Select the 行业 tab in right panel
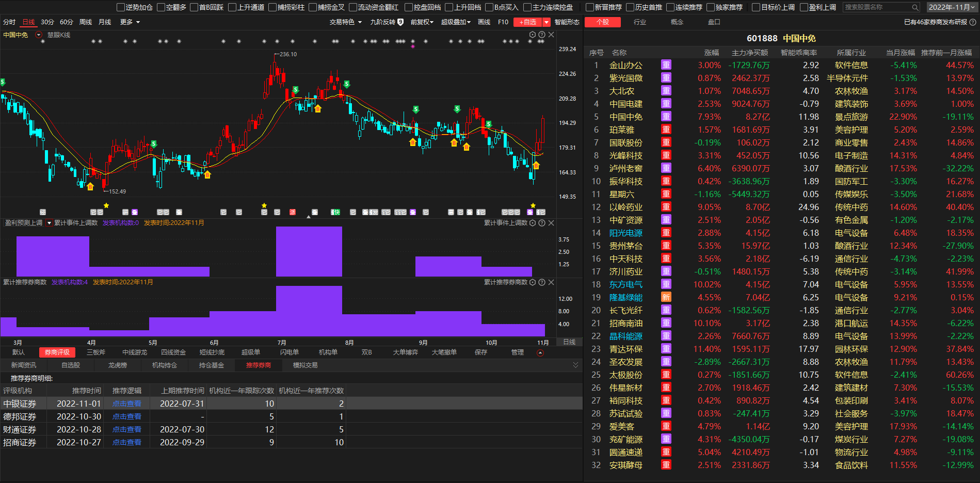 (640, 22)
